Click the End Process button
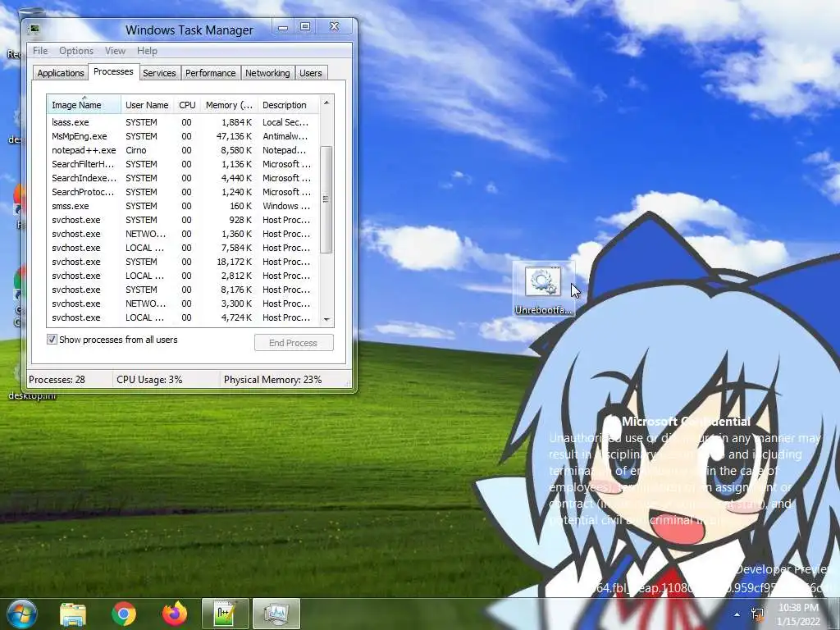The width and height of the screenshot is (840, 630). click(x=294, y=343)
